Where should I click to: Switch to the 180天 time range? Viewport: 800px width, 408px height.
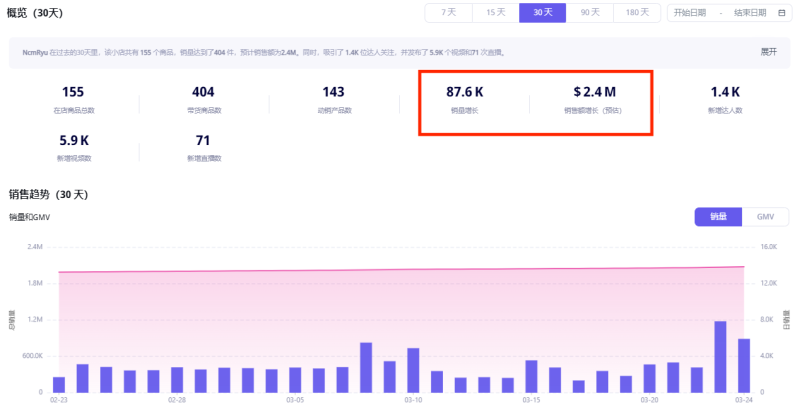tap(636, 13)
